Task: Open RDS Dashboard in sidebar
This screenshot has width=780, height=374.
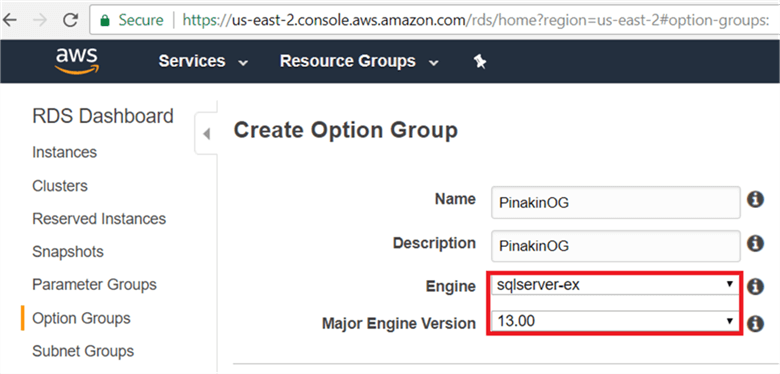Action: [103, 116]
